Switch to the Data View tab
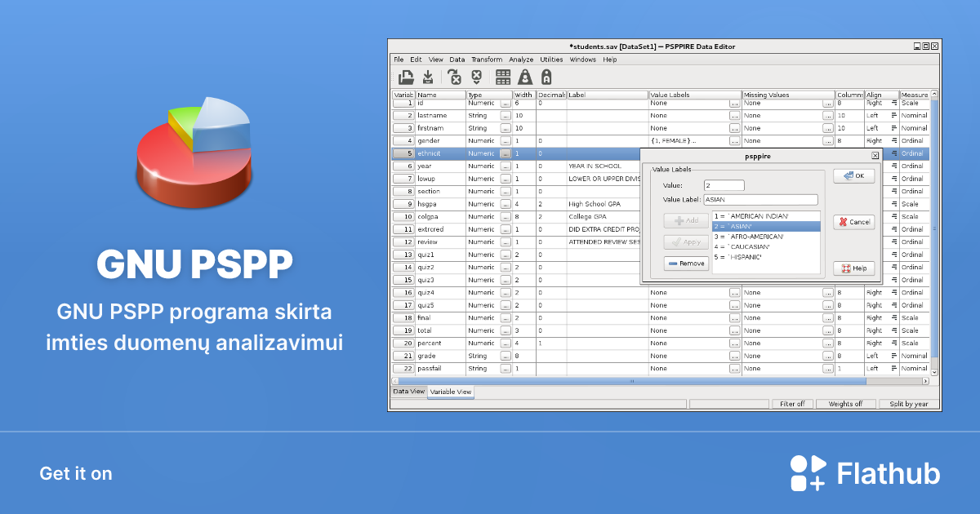The width and height of the screenshot is (980, 514). tap(408, 392)
